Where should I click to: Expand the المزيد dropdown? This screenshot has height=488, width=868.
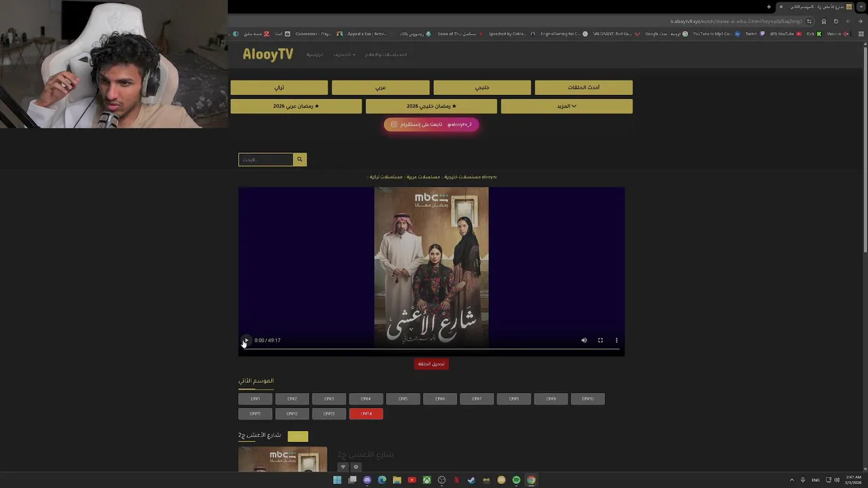567,106
